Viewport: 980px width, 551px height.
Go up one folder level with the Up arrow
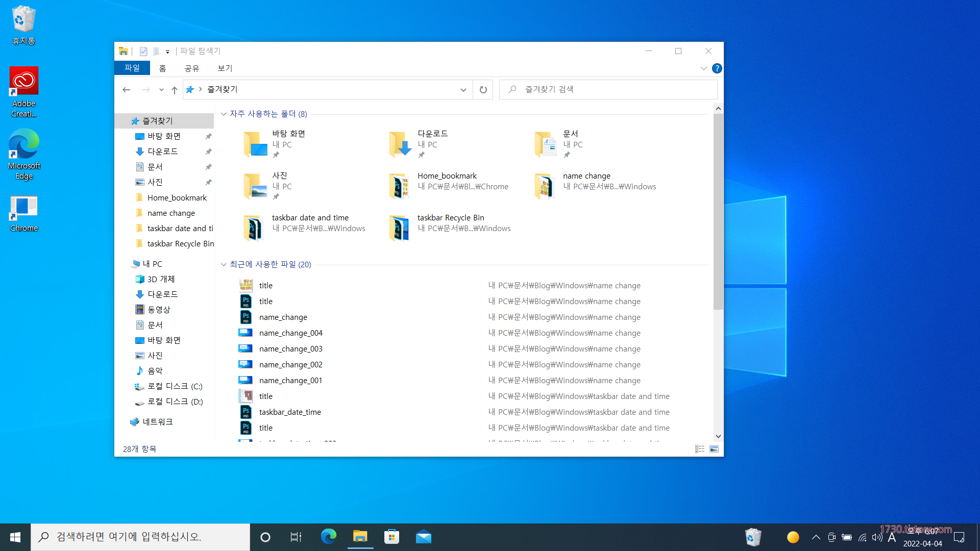click(175, 90)
